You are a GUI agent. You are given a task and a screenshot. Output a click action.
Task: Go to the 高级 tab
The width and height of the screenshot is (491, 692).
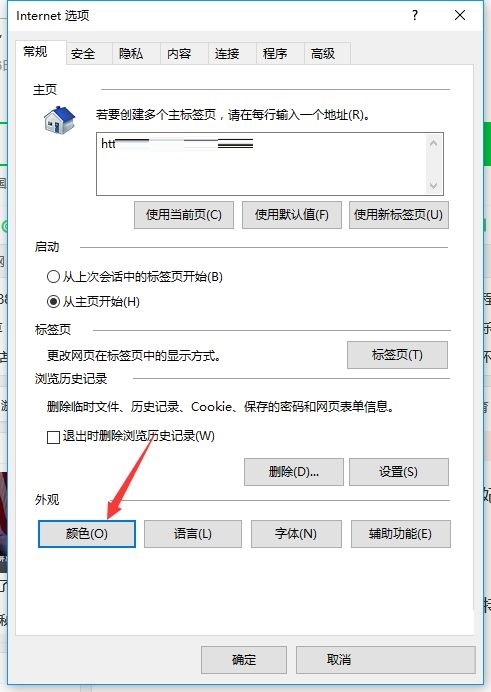[x=323, y=54]
